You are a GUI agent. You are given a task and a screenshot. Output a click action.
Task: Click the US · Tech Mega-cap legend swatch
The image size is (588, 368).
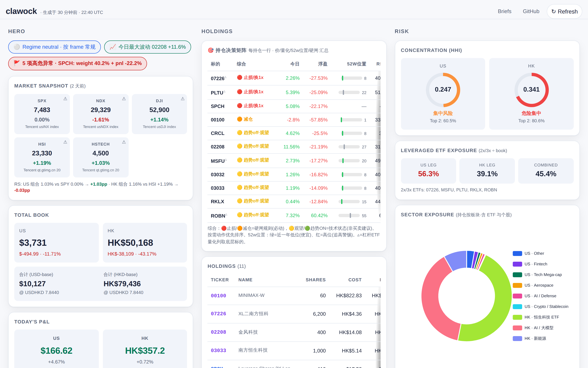517,275
